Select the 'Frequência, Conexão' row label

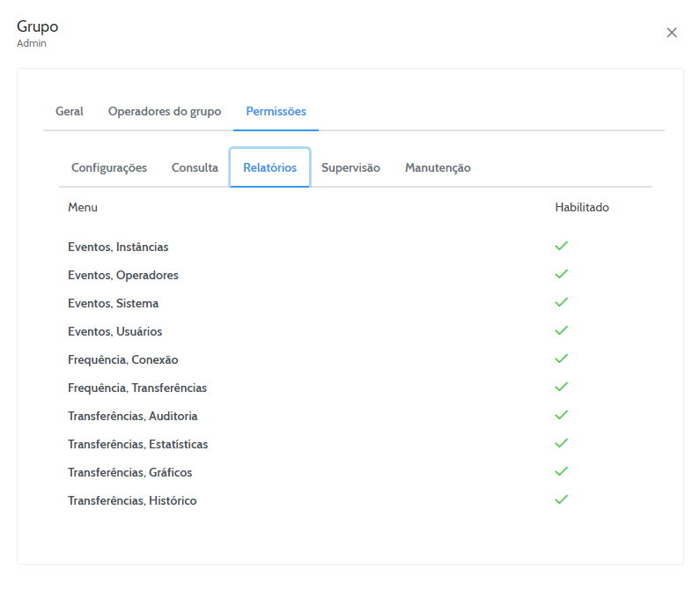pos(122,359)
